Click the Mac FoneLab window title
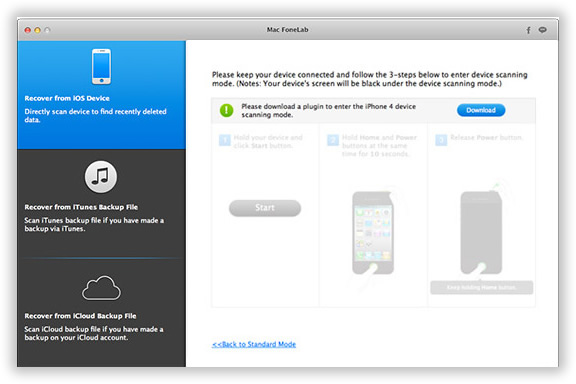 (x=287, y=30)
